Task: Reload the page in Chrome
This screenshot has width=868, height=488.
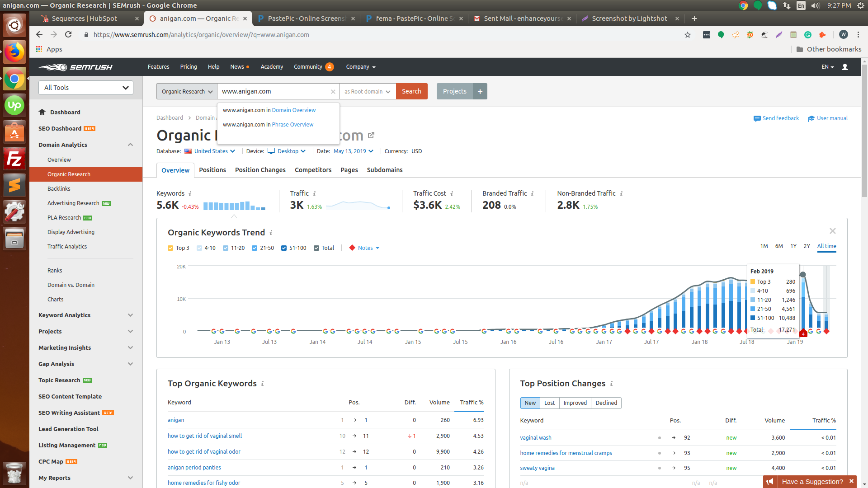Action: coord(68,35)
